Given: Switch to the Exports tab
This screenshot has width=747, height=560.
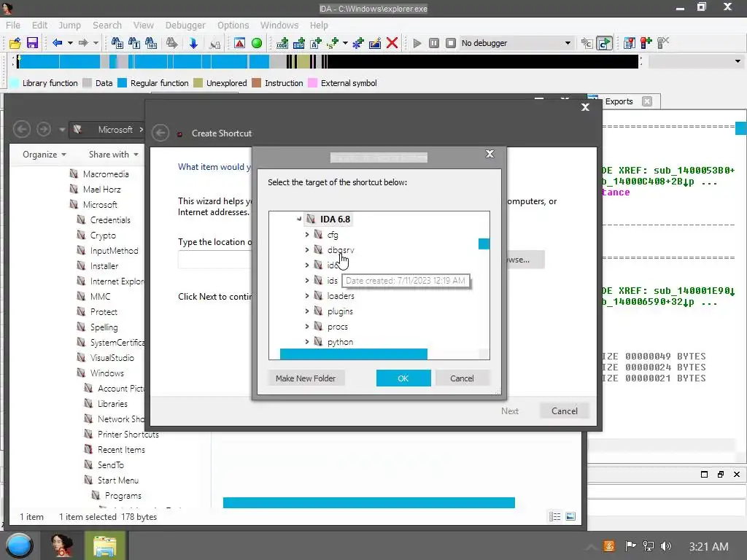Looking at the screenshot, I should click(x=619, y=101).
